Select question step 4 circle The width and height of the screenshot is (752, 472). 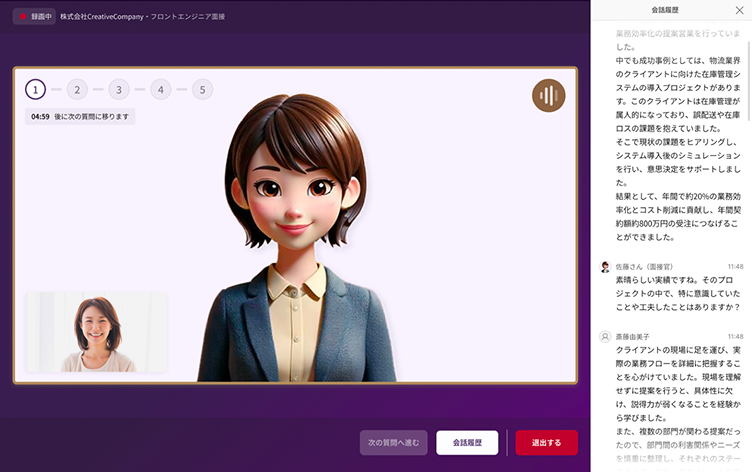[x=161, y=90]
